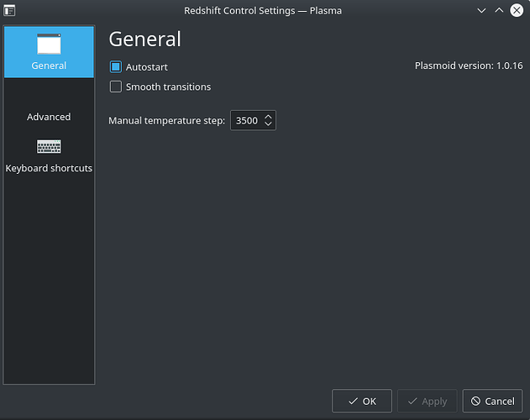Confirm settings with the OK button
530x420 pixels.
click(x=362, y=401)
